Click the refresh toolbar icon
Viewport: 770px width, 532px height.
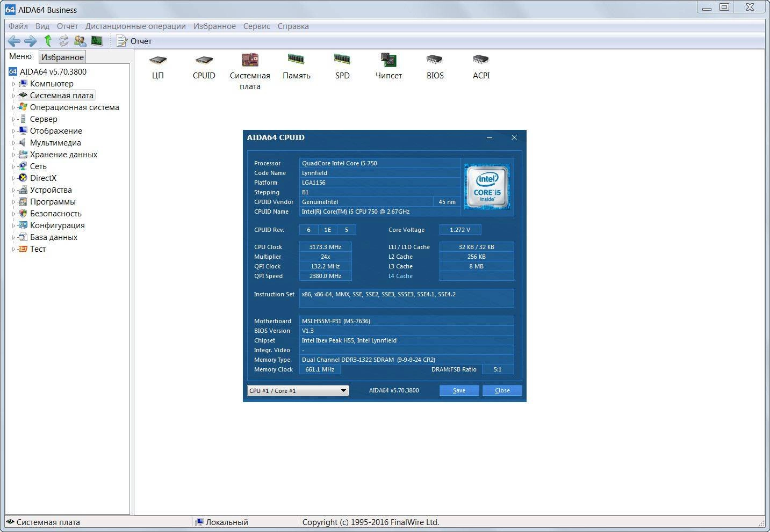pos(63,41)
